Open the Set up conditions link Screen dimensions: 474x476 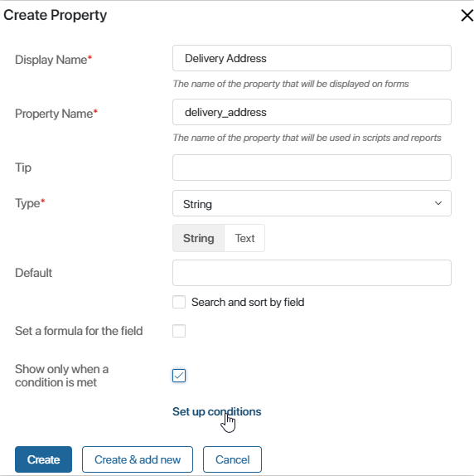pyautogui.click(x=216, y=411)
